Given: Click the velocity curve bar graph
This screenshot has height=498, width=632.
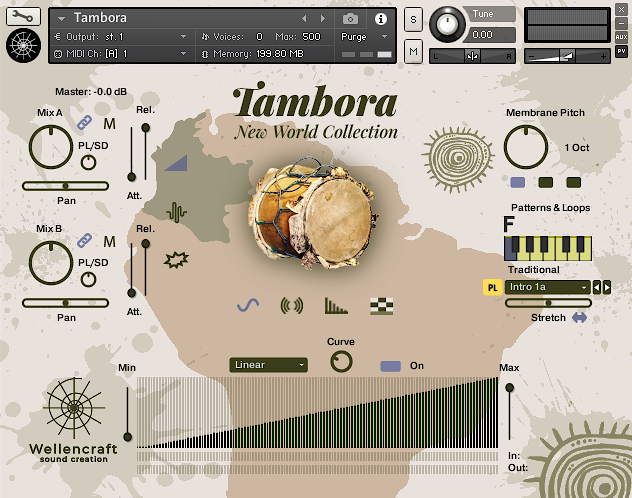Looking at the screenshot, I should tap(317, 413).
